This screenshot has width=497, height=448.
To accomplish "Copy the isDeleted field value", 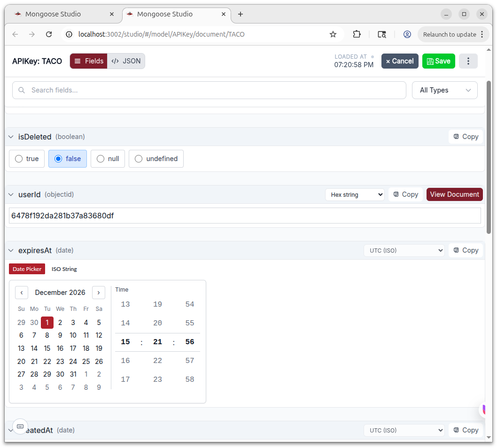I will click(x=466, y=137).
